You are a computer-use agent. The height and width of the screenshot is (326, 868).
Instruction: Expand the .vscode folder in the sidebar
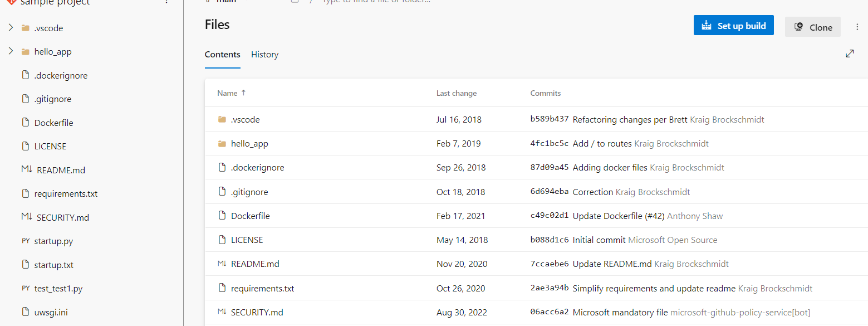(x=9, y=27)
